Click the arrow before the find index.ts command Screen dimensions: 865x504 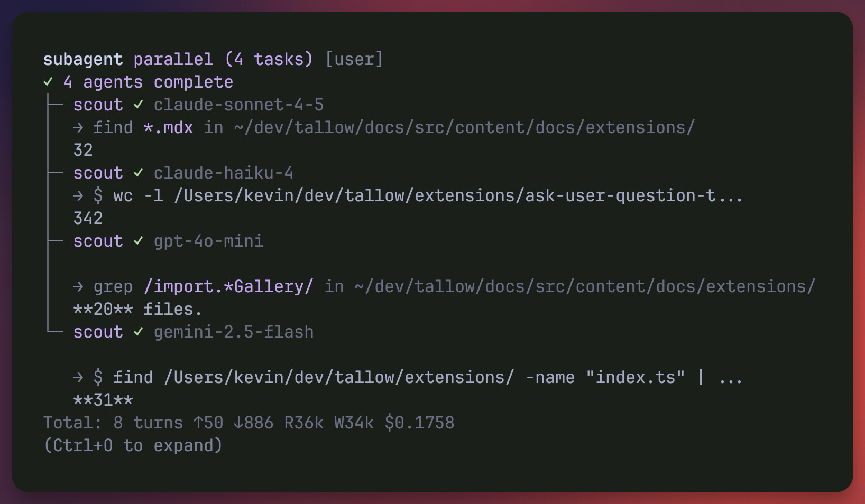point(78,377)
